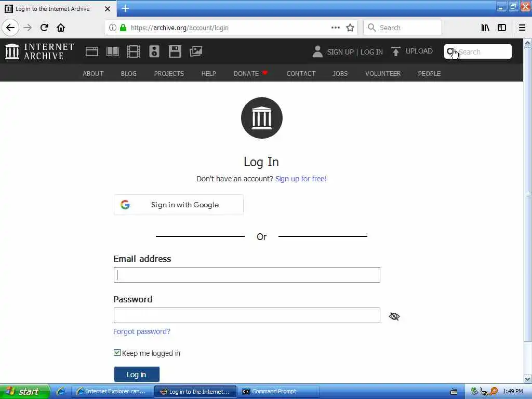Click the browser forward arrow

coord(28,28)
